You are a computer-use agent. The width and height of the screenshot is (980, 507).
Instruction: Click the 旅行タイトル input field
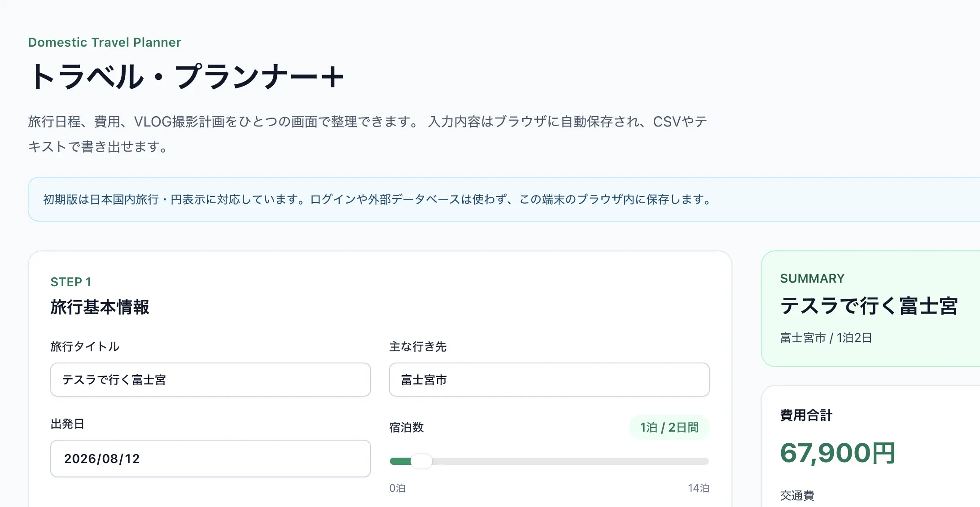tap(210, 380)
